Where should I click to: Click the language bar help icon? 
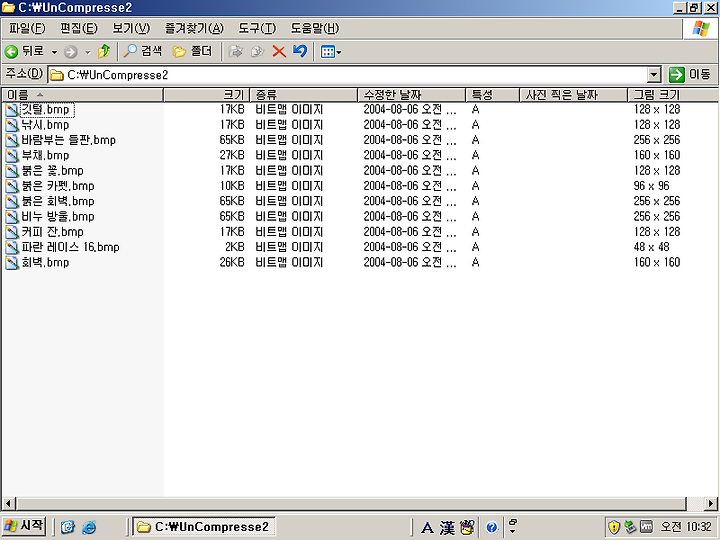point(491,527)
